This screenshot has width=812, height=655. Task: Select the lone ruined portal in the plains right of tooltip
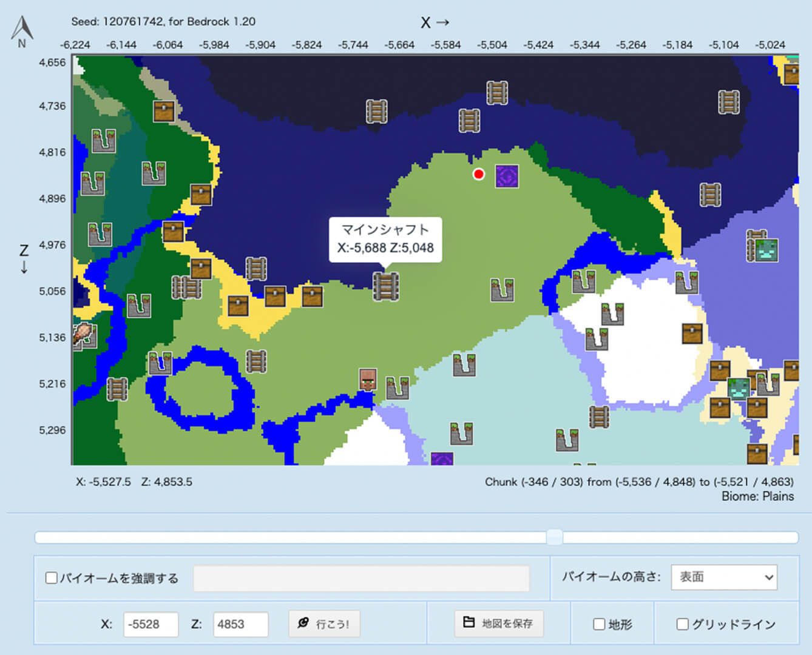point(502,290)
